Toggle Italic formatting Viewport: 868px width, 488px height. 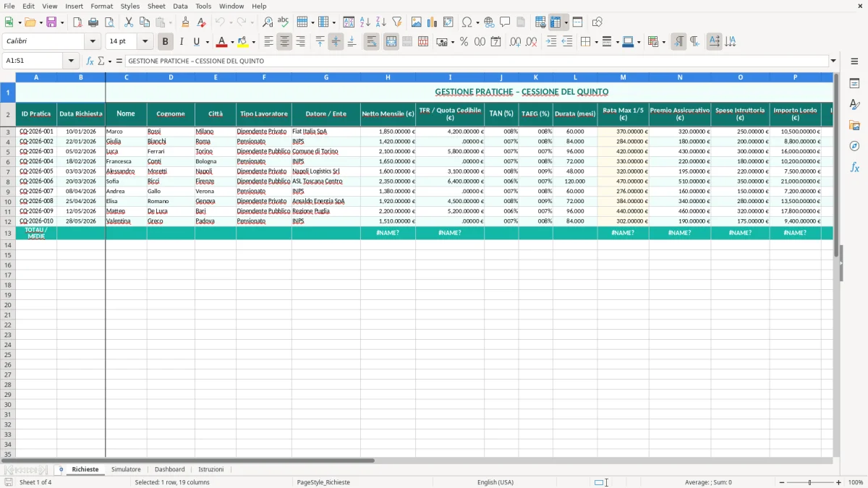coord(182,42)
